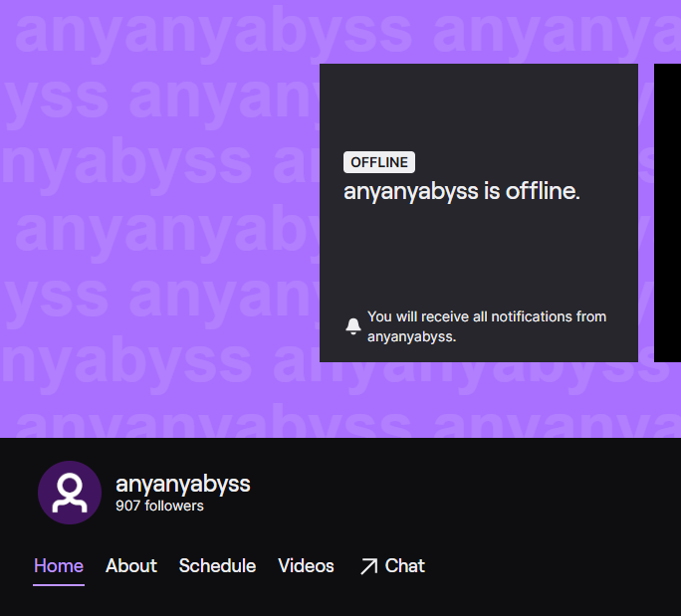Click the OFFLINE status badge
Image resolution: width=681 pixels, height=616 pixels.
(x=379, y=162)
